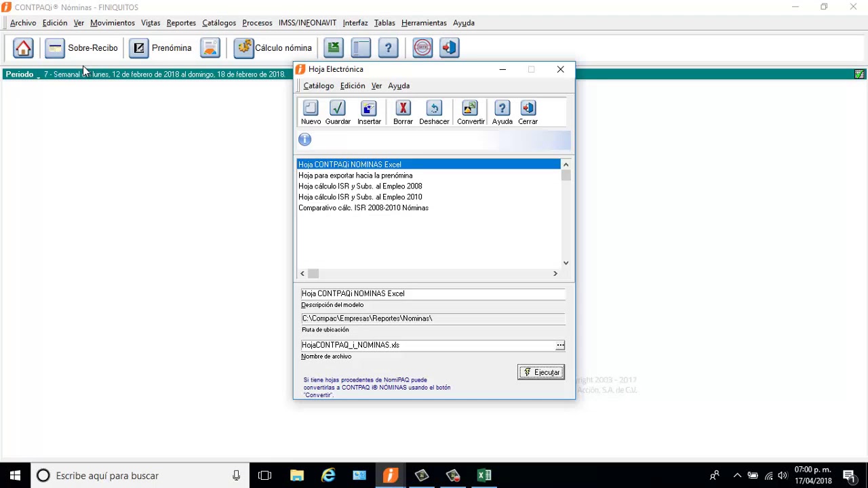The width and height of the screenshot is (868, 488).
Task: Click horizontal scroll left arrow in list
Action: (302, 273)
